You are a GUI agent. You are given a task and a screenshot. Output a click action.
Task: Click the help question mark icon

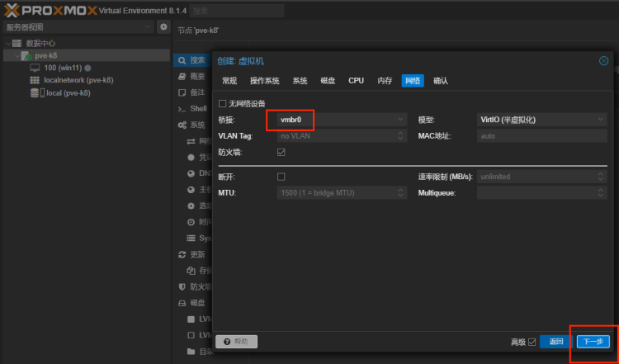227,342
